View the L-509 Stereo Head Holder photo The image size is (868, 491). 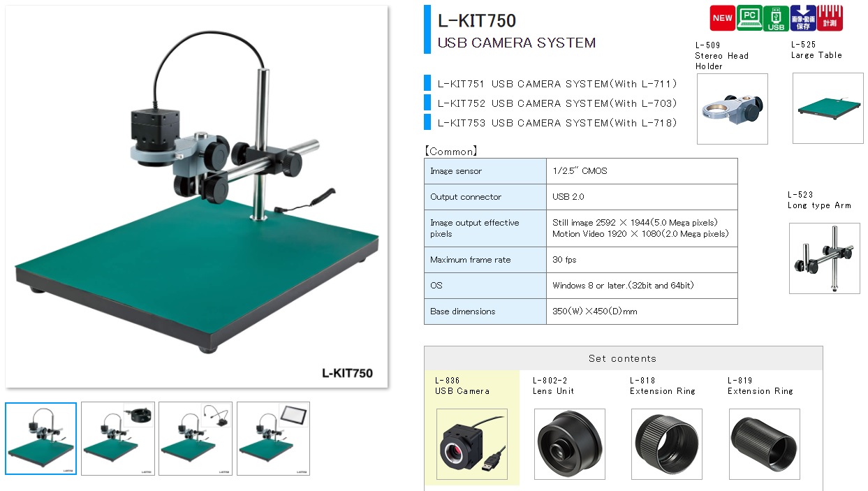point(732,109)
